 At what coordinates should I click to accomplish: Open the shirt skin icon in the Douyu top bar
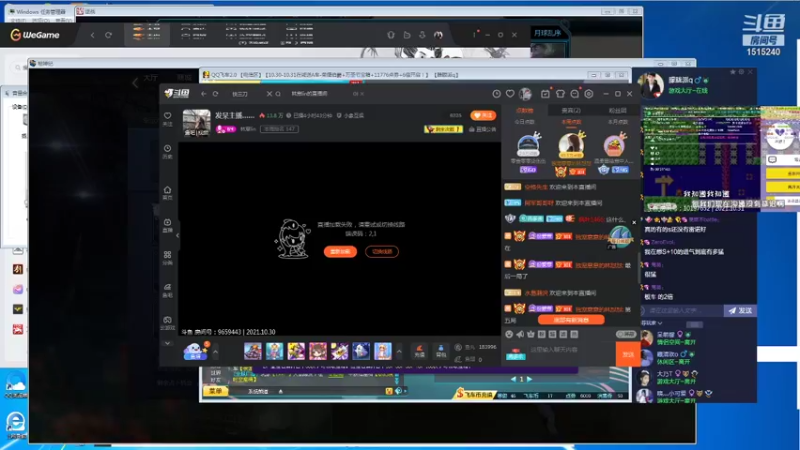560,94
